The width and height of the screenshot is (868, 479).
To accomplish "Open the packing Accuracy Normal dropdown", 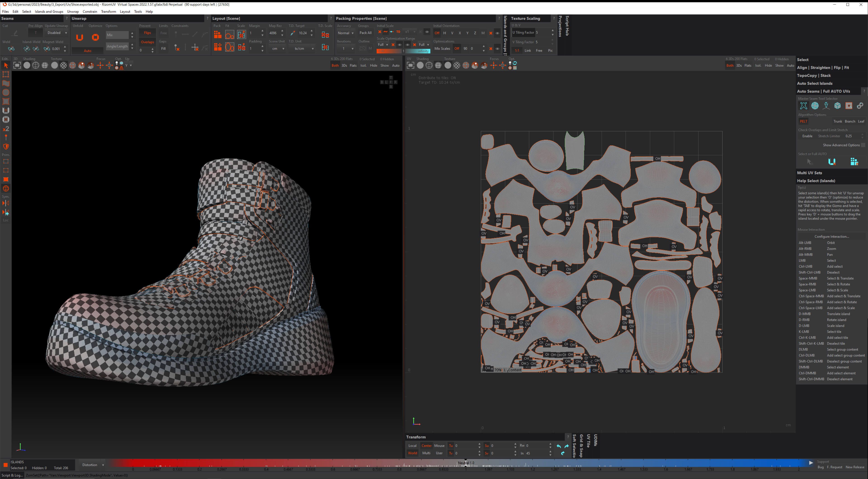I will tap(345, 33).
